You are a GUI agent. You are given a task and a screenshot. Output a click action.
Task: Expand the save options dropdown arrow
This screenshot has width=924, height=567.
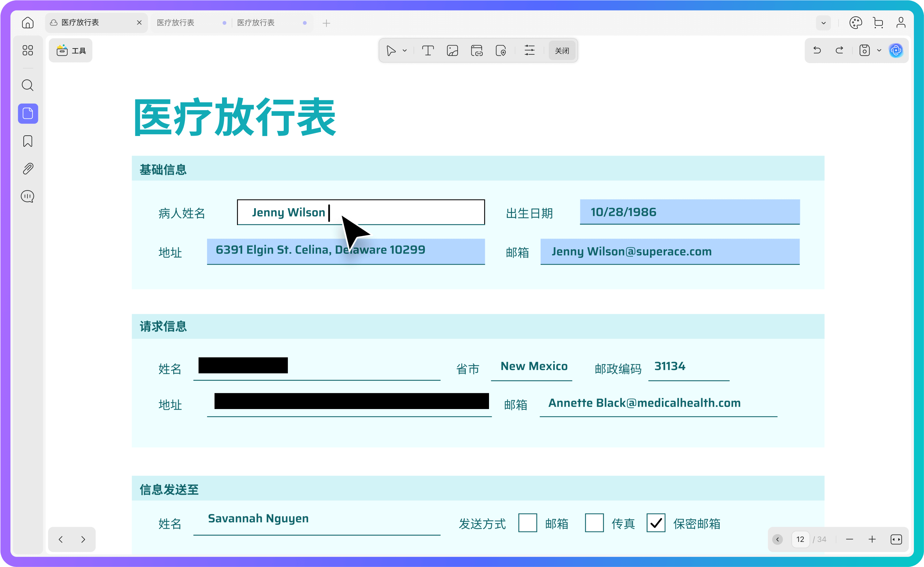click(879, 51)
